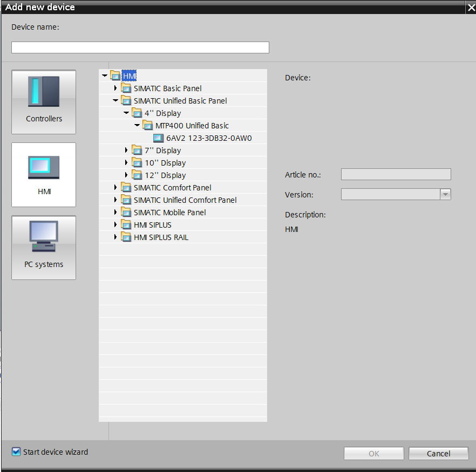Select article 6AV2 123-3DB32-0AW0 text
This screenshot has height=472, width=476.
click(209, 138)
